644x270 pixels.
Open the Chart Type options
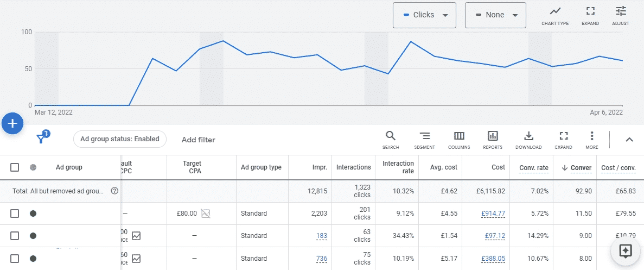tap(554, 16)
